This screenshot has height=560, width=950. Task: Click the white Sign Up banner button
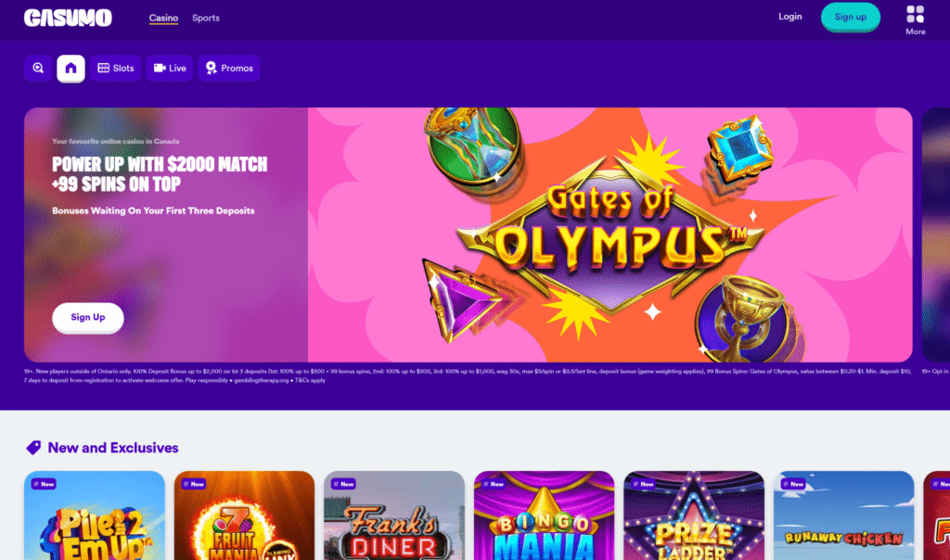coord(88,317)
